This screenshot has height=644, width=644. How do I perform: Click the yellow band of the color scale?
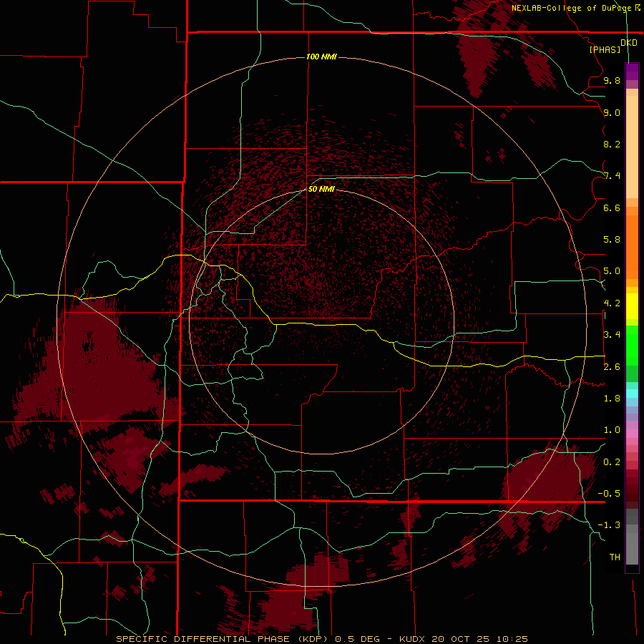(x=632, y=306)
